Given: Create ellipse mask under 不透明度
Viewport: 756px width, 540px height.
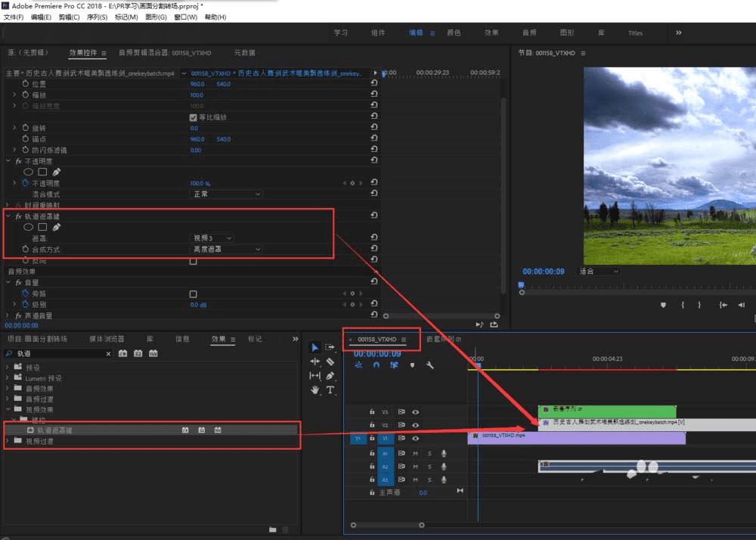Looking at the screenshot, I should tap(28, 172).
